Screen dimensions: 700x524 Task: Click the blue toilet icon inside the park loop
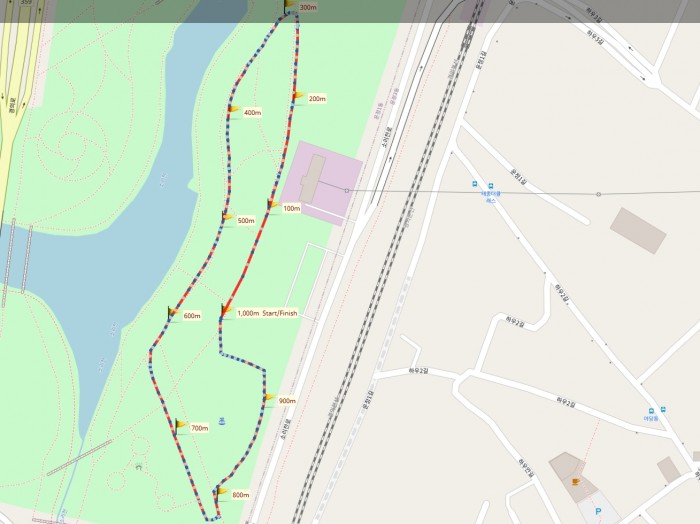pyautogui.click(x=222, y=421)
